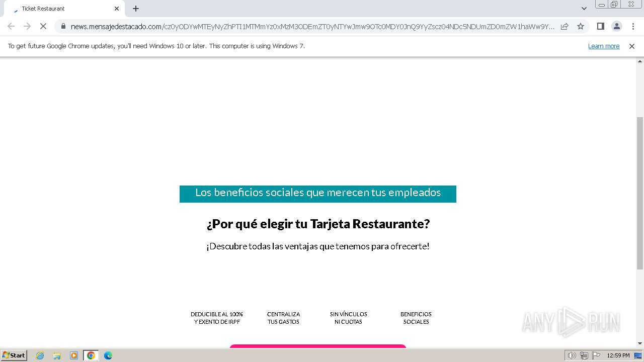Image resolution: width=644 pixels, height=362 pixels.
Task: Select Sin vínculos ni cuotas label
Action: pos(349,318)
